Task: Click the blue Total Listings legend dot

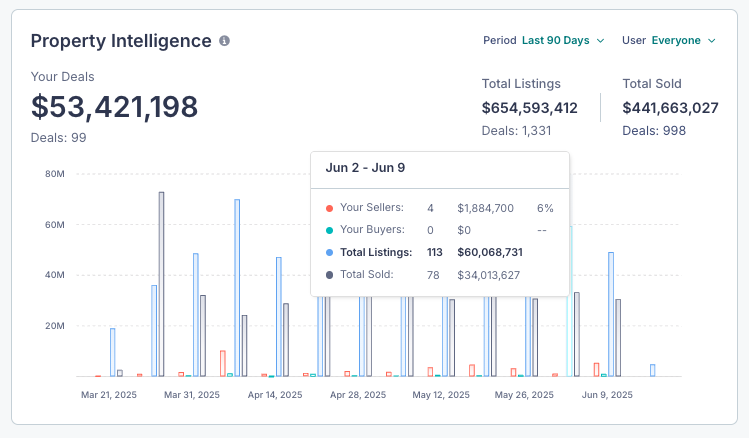Action: [329, 252]
